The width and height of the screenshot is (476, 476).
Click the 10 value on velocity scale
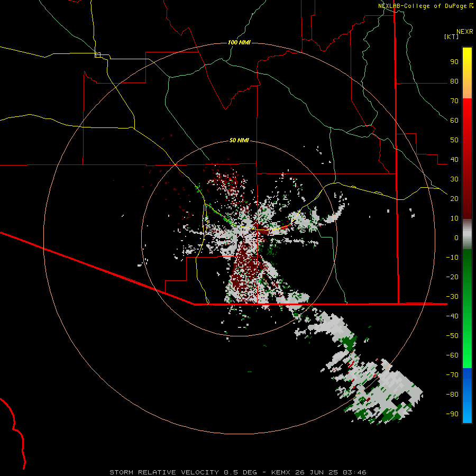coord(454,218)
